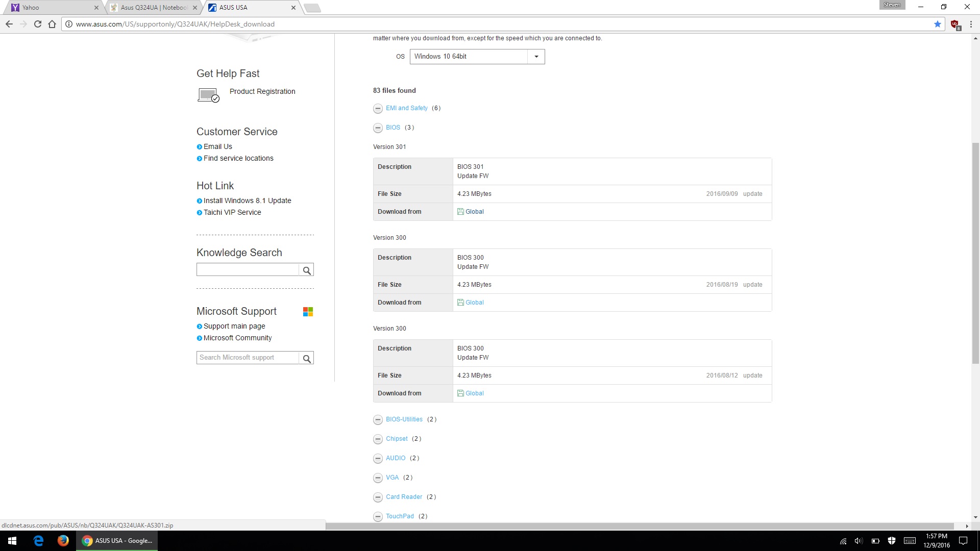Click the Steven profile button
980x551 pixels.
892,5
